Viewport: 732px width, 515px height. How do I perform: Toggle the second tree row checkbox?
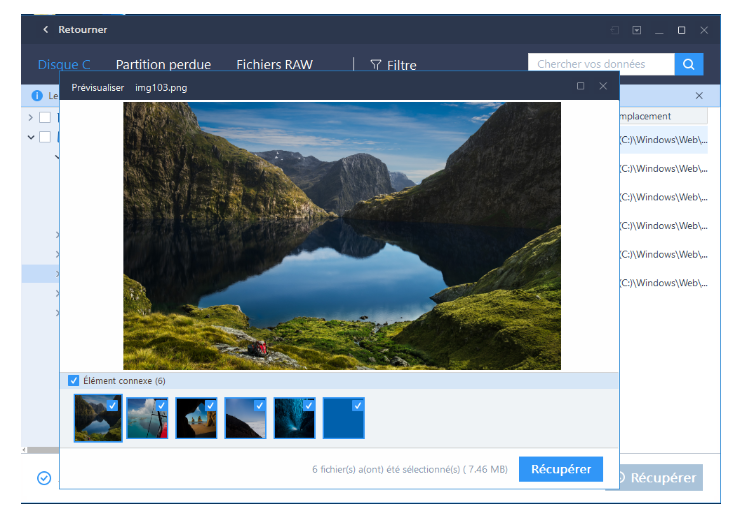point(45,137)
